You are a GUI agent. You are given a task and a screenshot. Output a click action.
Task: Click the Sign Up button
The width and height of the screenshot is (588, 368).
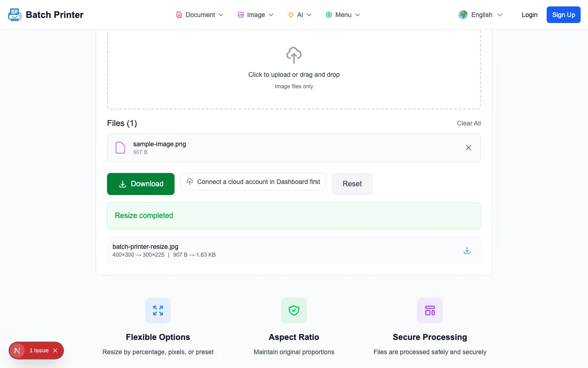pos(564,15)
